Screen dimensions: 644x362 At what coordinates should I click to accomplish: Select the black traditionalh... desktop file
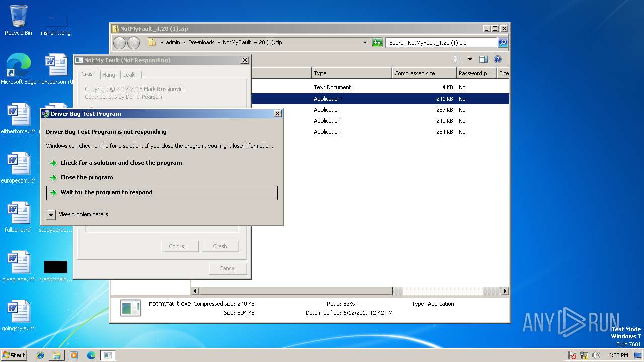pos(55,270)
